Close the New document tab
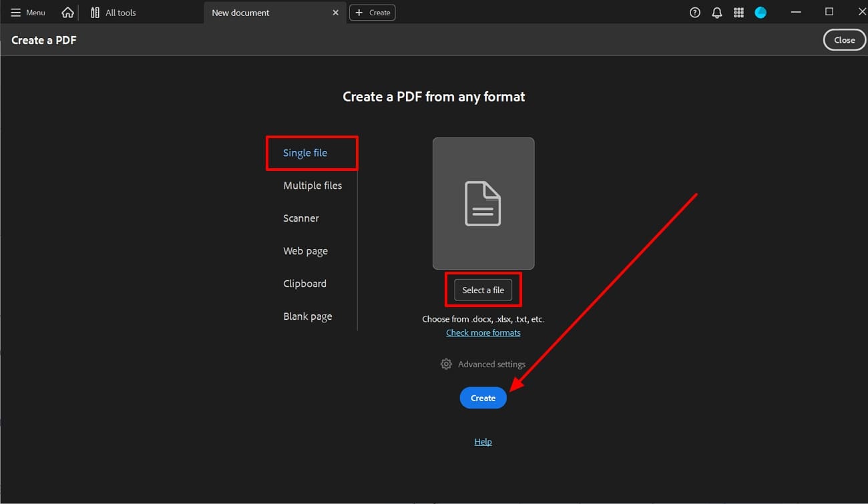 point(336,13)
